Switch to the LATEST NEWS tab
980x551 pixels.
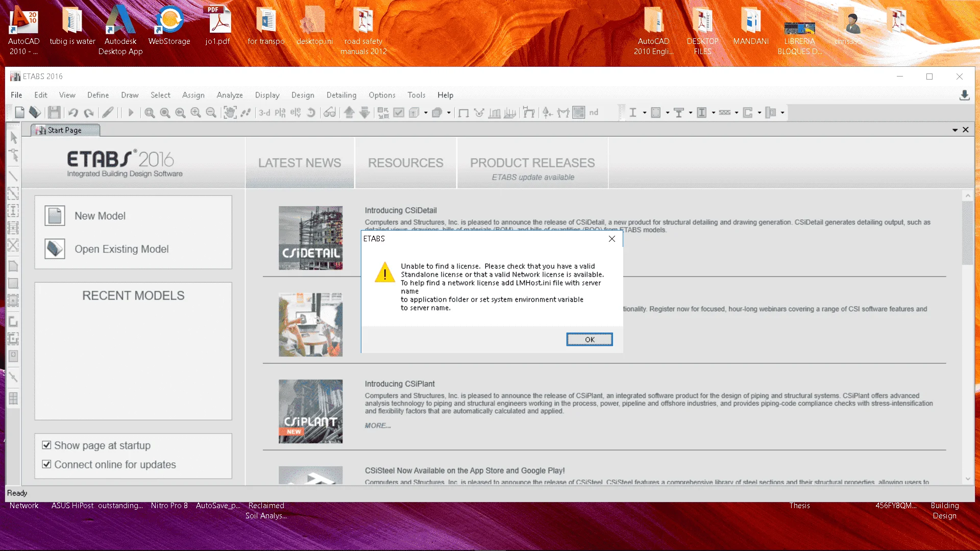click(300, 163)
